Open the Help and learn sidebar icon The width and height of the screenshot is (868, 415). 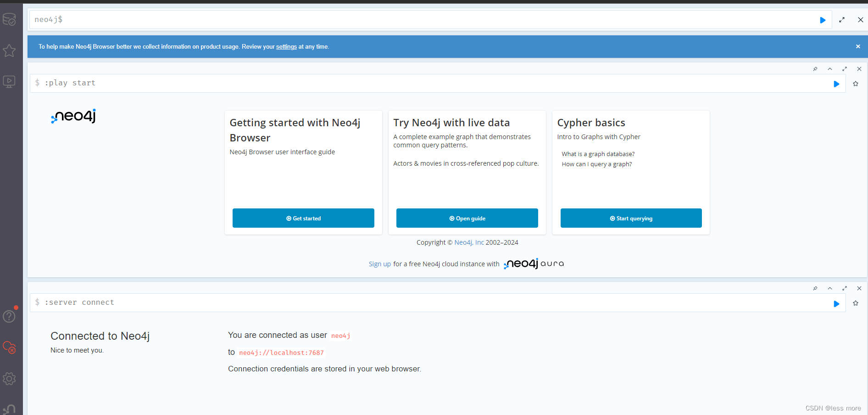click(9, 316)
